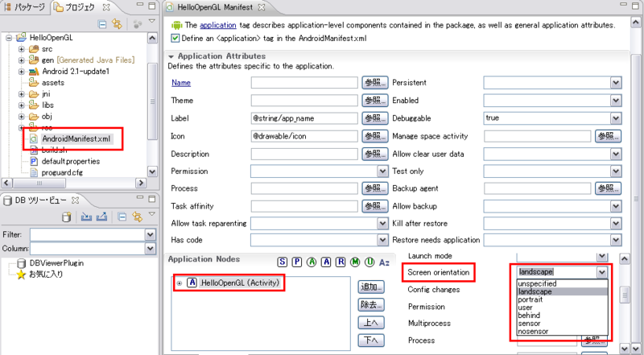Screen dimensions: 644x355
Task: Click the HelloOpenGL project folder icon
Action: pyautogui.click(x=21, y=37)
